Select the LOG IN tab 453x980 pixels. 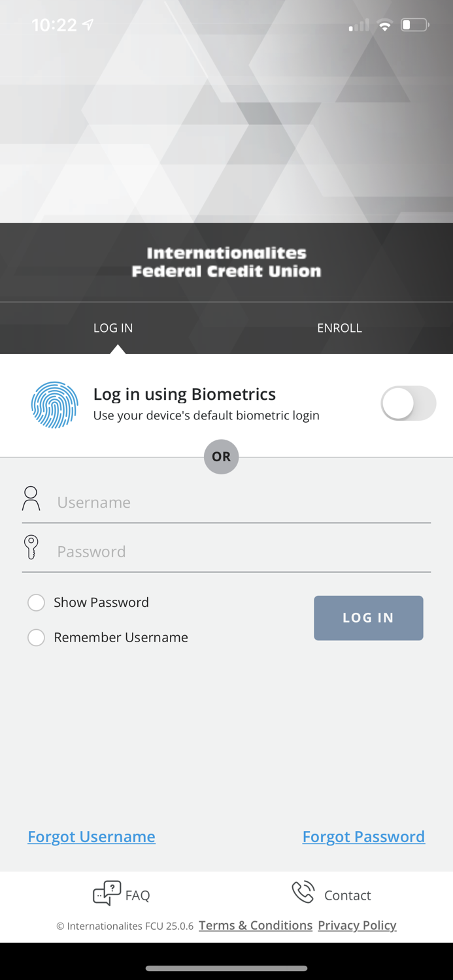tap(112, 328)
